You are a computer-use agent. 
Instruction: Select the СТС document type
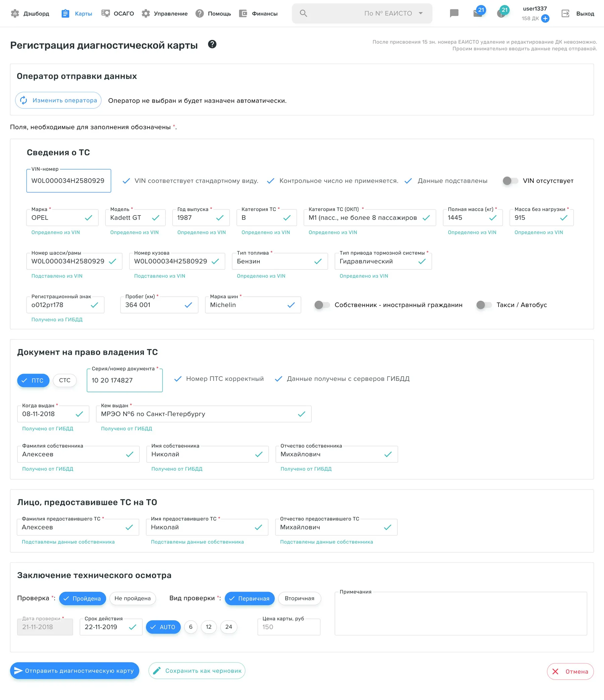[65, 381]
